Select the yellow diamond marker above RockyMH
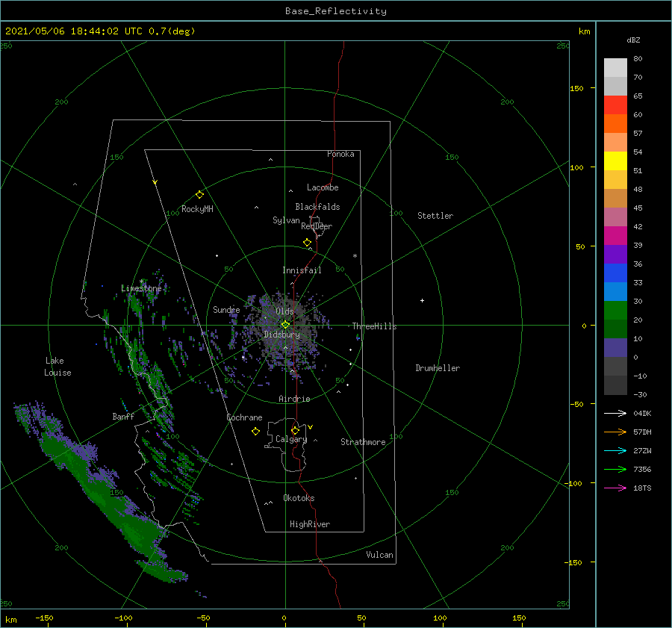This screenshot has height=628, width=672. (x=199, y=195)
